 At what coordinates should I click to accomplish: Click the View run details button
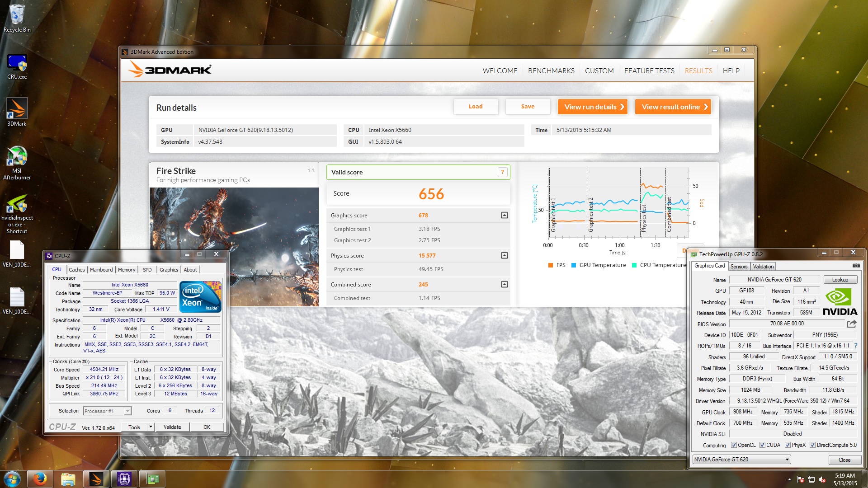point(593,107)
